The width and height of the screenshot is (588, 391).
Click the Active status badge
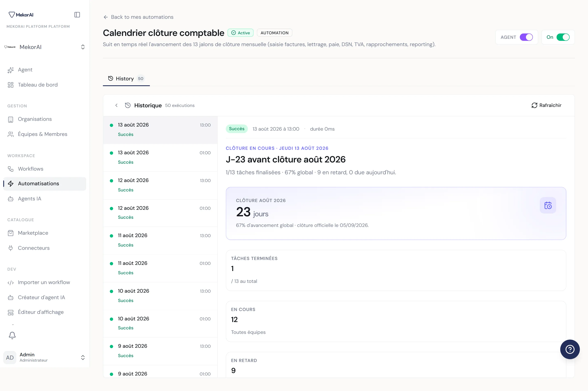pyautogui.click(x=241, y=33)
